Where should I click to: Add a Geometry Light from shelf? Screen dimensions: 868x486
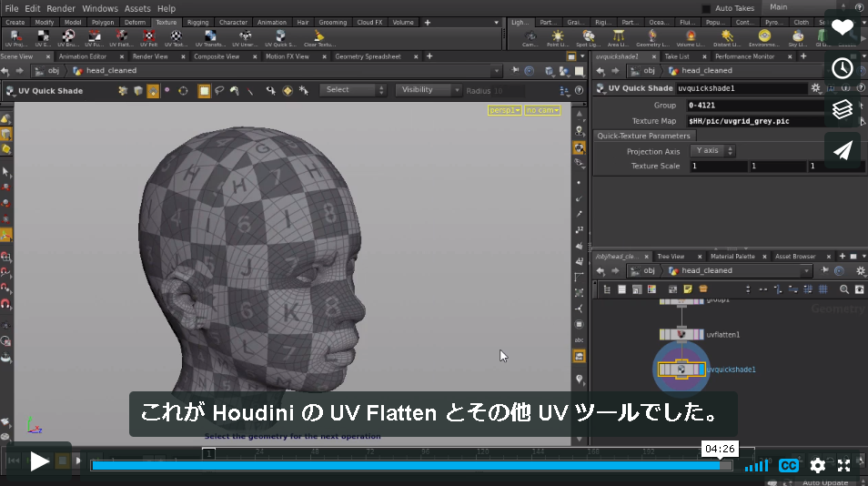click(652, 39)
